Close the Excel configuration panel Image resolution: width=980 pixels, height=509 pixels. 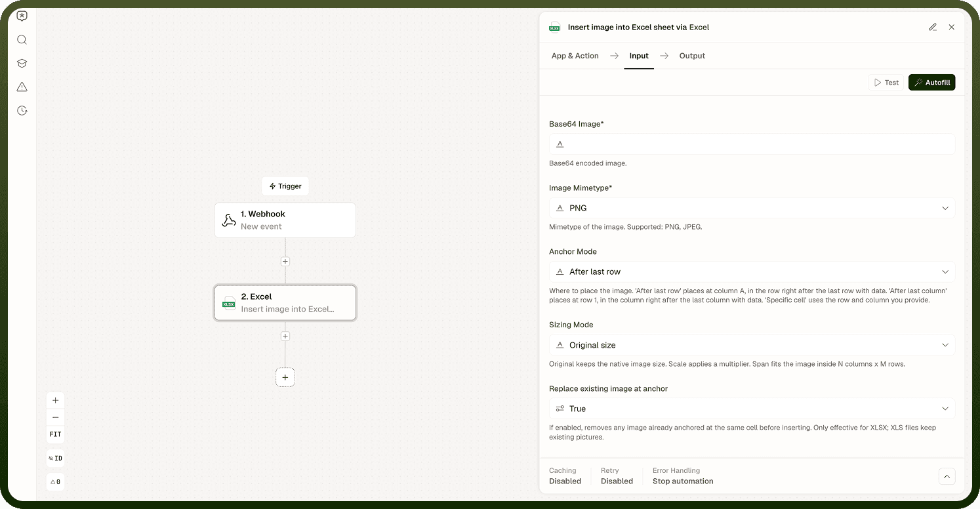pyautogui.click(x=952, y=28)
